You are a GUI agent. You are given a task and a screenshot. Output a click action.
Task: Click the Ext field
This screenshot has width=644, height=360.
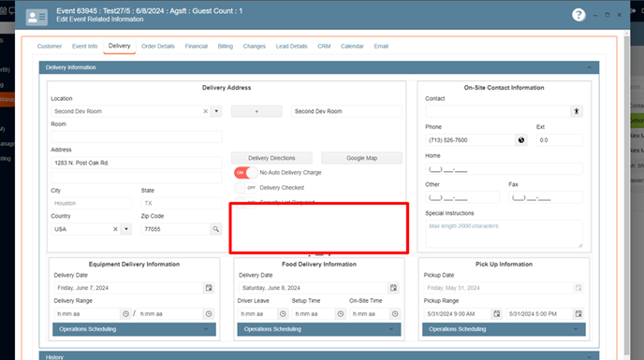point(560,140)
